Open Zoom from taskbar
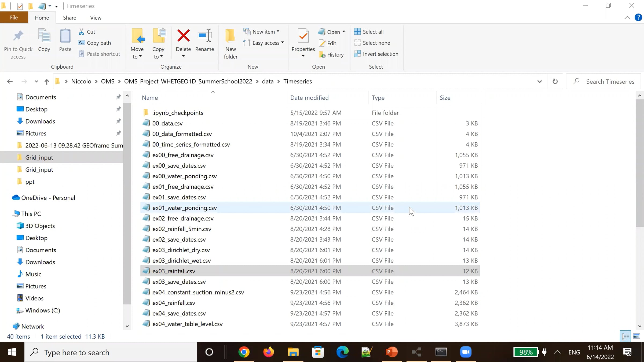 [x=466, y=352]
